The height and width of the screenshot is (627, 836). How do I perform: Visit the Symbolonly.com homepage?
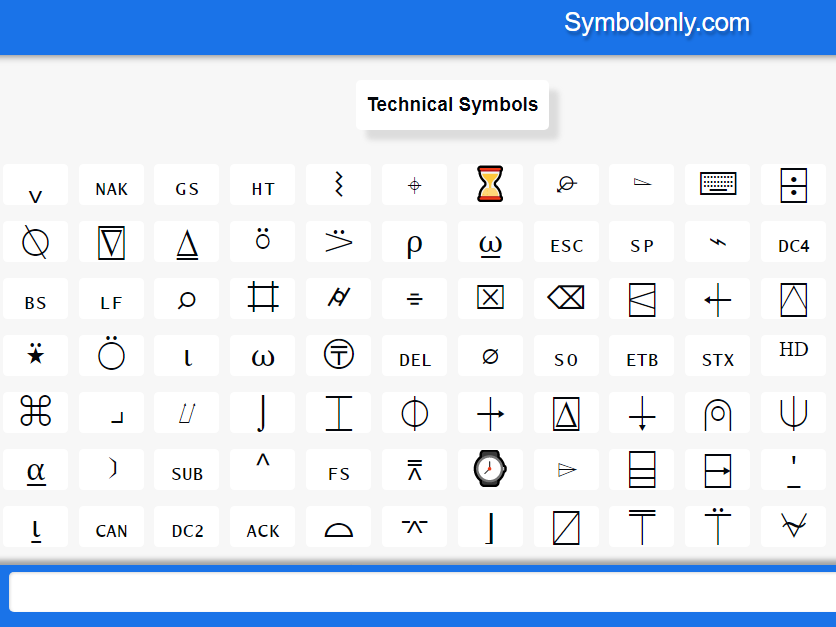[x=657, y=23]
